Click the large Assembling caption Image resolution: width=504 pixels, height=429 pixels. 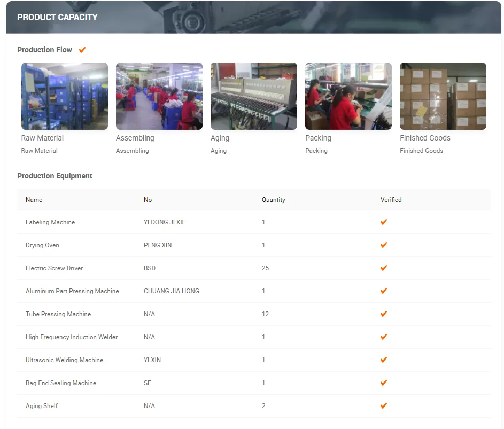[135, 138]
